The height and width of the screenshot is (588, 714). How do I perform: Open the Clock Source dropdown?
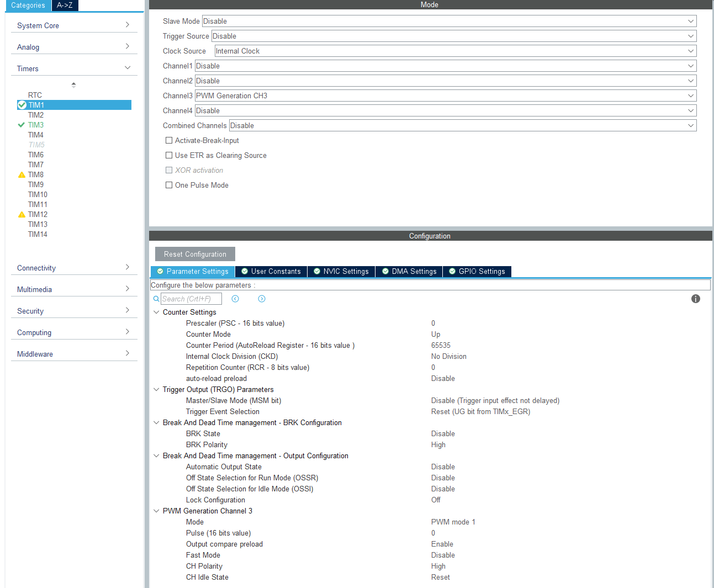[x=455, y=51]
